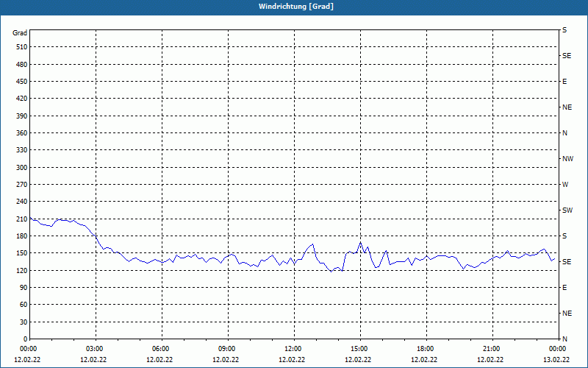This screenshot has height=368, width=588.
Task: Select the 120 degree axis label
Action: pos(22,270)
